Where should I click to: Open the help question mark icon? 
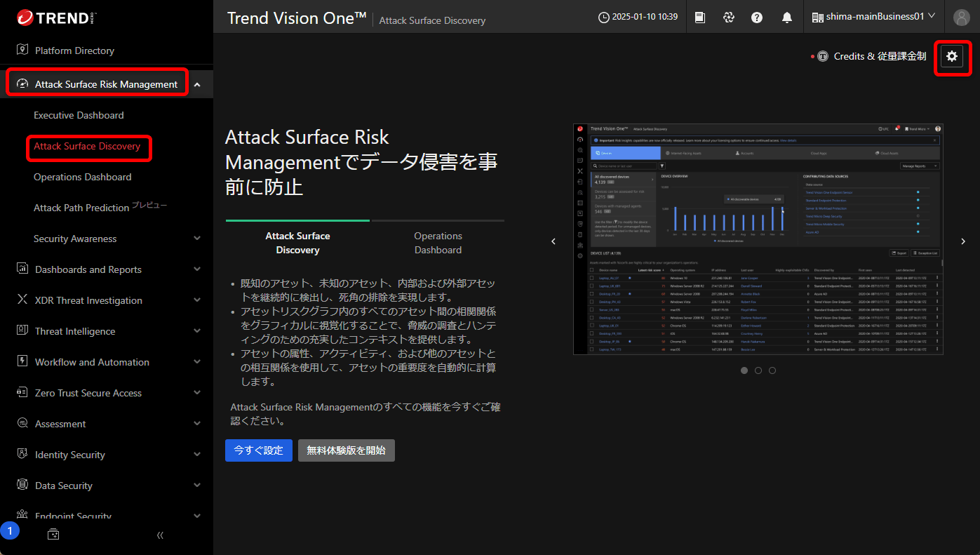click(x=757, y=17)
